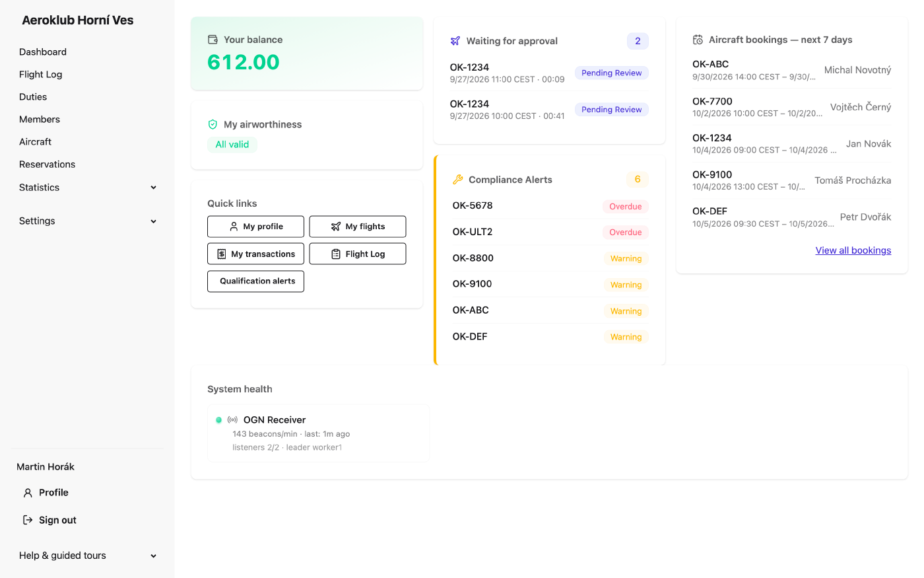Click the OK-5678 overdue compliance alert
Viewport: 924px width, 578px height.
550,206
